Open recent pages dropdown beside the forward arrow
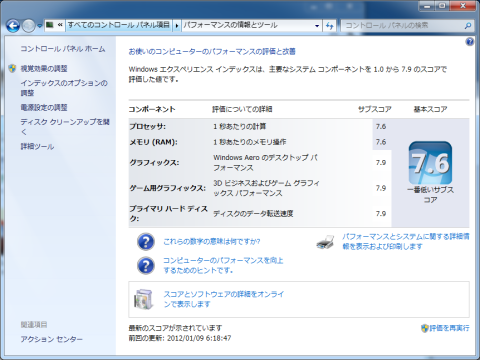Viewport: 480px width, 360px height. coord(39,26)
